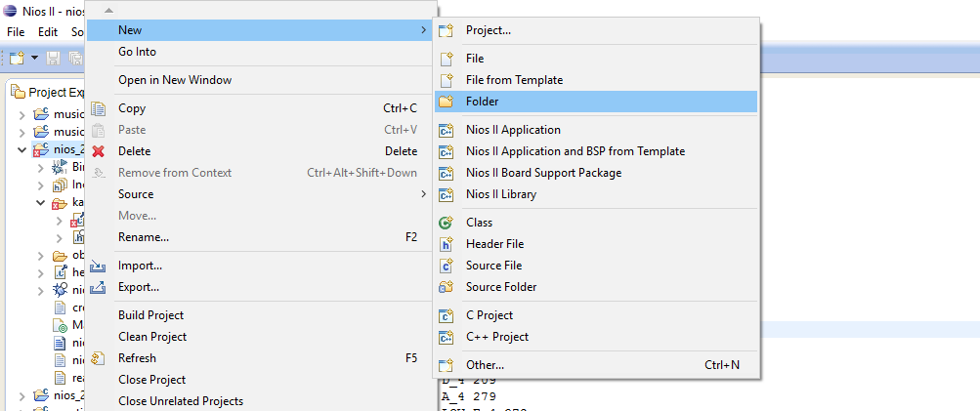This screenshot has height=411, width=980.
Task: Select New in the context menu
Action: click(259, 30)
